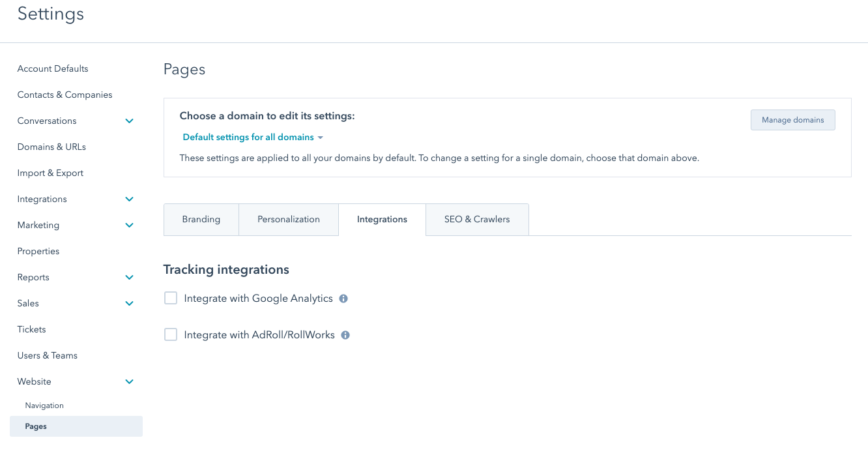Click the Manage domains button
Image resolution: width=868 pixels, height=455 pixels.
[x=792, y=120]
